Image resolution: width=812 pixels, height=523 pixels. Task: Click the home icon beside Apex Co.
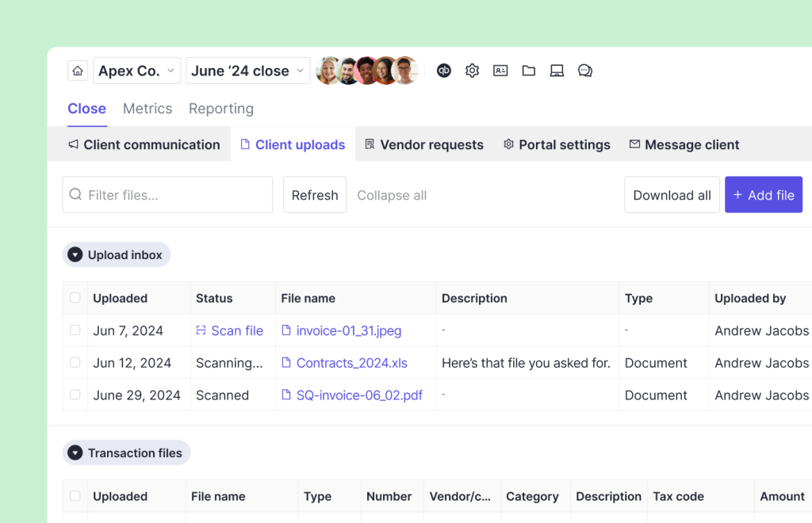point(77,71)
